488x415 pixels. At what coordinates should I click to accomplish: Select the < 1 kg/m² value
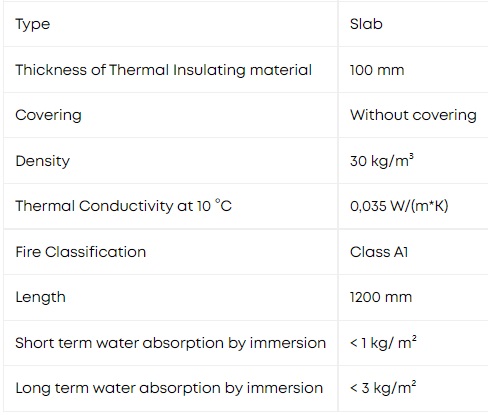click(x=383, y=343)
